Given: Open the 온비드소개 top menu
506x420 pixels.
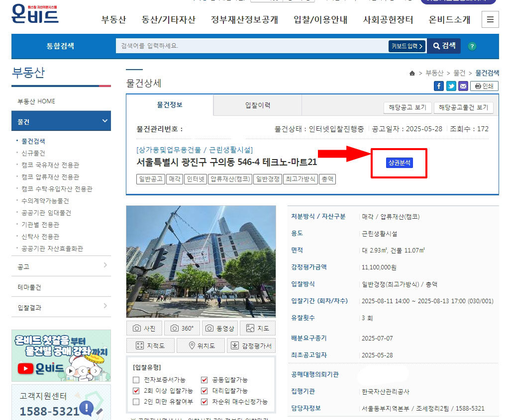Looking at the screenshot, I should 449,20.
